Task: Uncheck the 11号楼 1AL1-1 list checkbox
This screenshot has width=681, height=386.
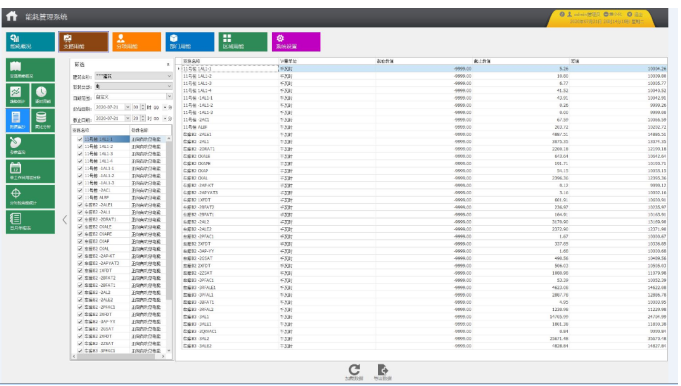Action: [80, 139]
